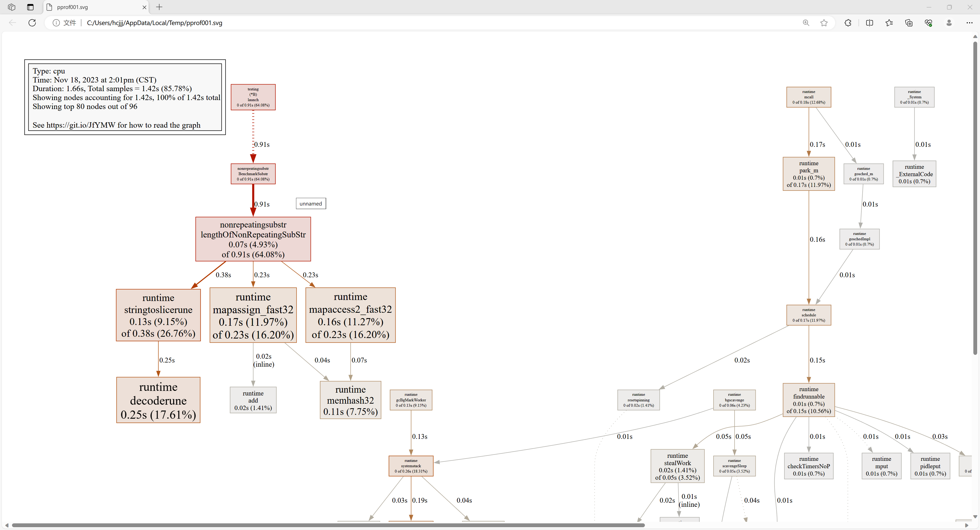Close the pprof001.svg tab
The width and height of the screenshot is (980, 530).
144,7
